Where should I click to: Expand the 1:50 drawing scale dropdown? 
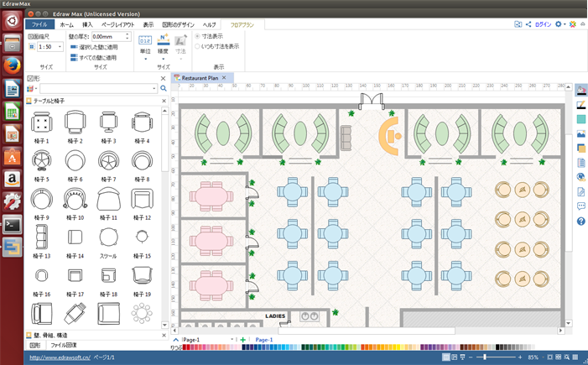tap(60, 48)
